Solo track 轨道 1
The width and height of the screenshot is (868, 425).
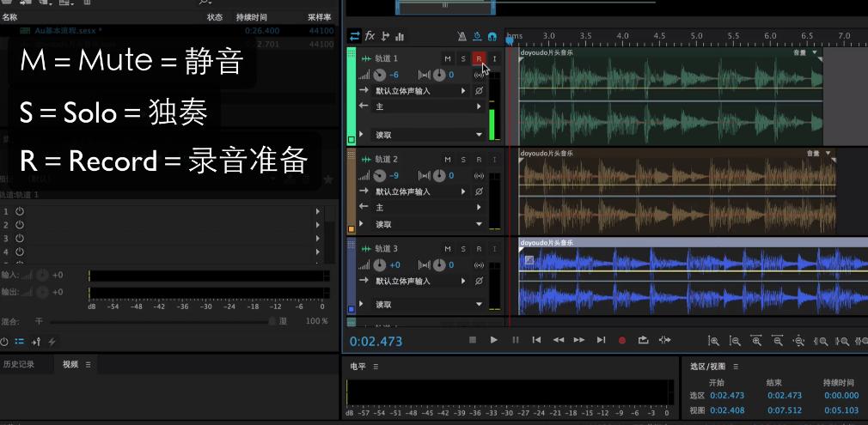[463, 58]
